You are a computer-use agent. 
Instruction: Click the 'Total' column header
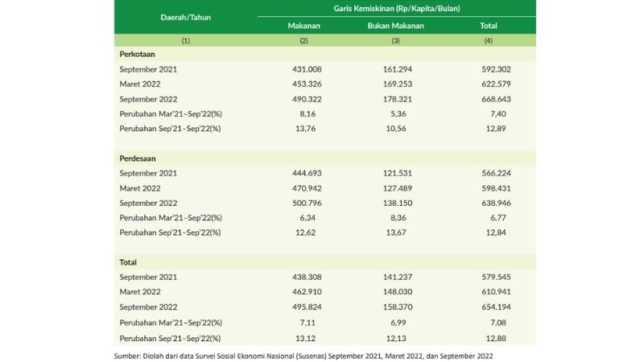[x=489, y=26]
